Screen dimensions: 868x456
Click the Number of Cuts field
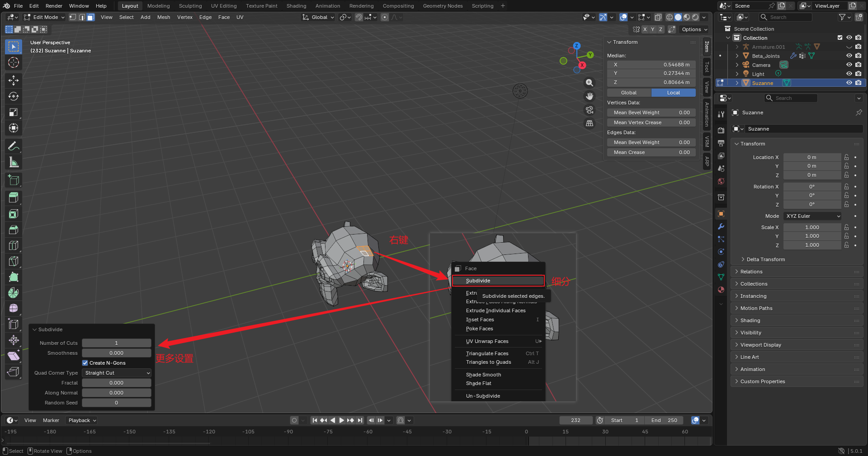tap(117, 343)
